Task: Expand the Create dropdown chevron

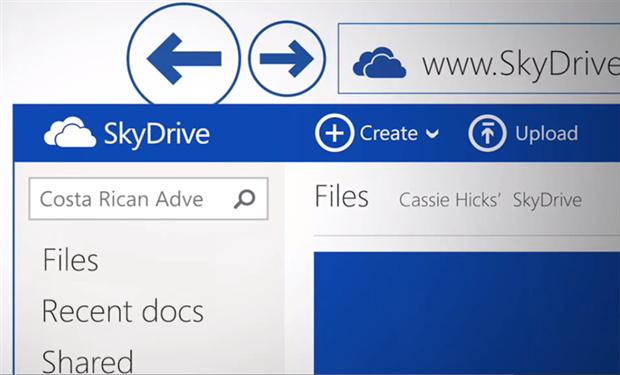Action: tap(432, 134)
